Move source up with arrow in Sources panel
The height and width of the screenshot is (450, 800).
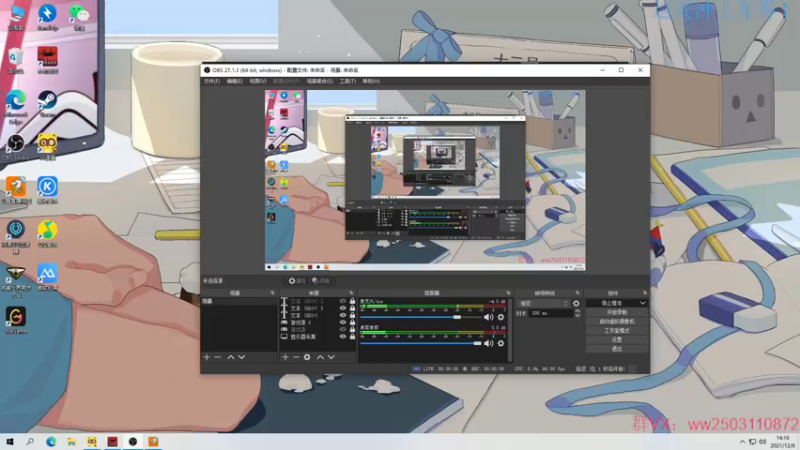320,357
